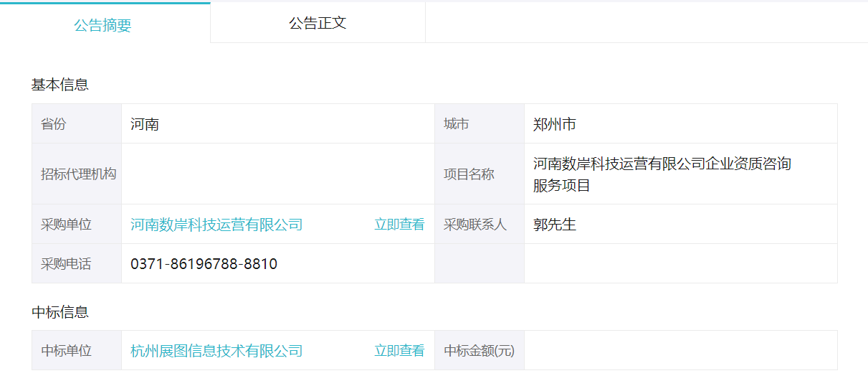Click the 中标金额(元) label cell
The width and height of the screenshot is (868, 386).
tap(479, 351)
